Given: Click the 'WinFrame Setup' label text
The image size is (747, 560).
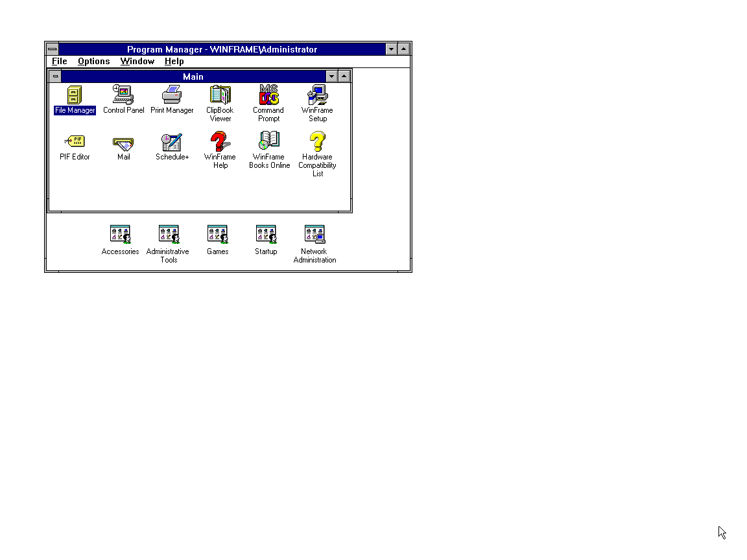Looking at the screenshot, I should pos(317,114).
